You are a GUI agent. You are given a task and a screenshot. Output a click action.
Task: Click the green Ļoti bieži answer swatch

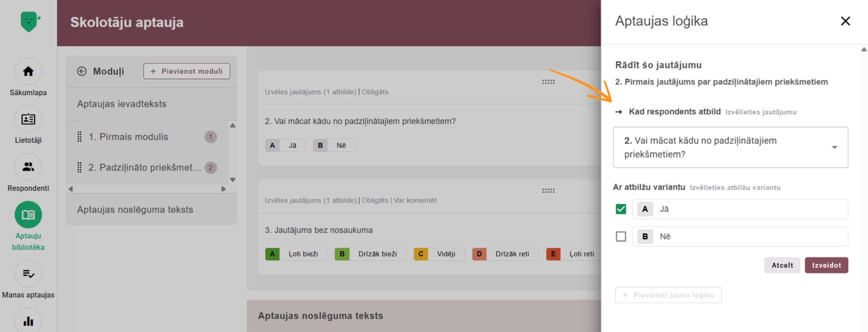tap(272, 254)
